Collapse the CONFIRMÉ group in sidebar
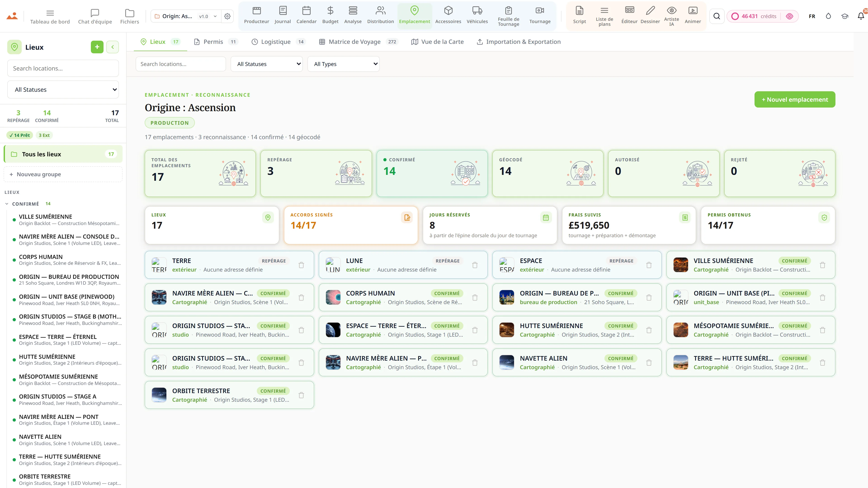 (x=7, y=204)
